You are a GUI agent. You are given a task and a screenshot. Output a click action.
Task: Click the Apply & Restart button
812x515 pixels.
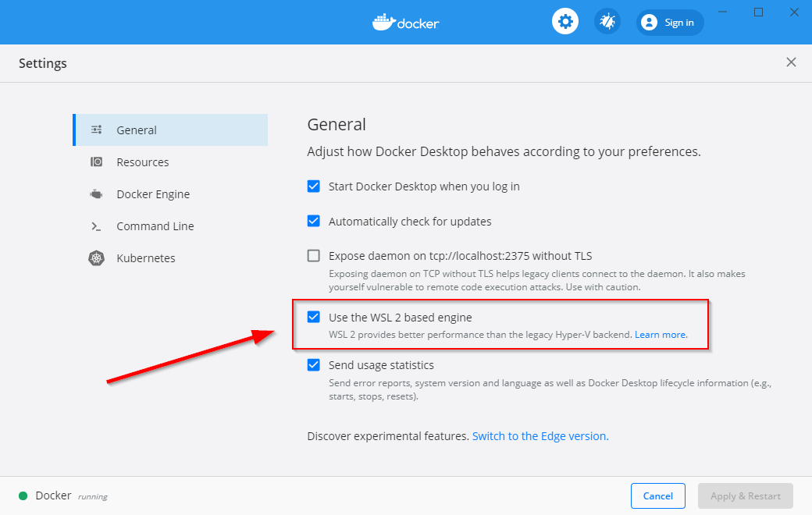(x=745, y=495)
